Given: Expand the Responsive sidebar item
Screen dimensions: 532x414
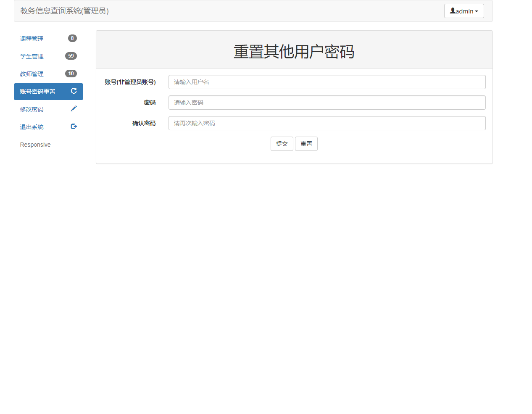Looking at the screenshot, I should pos(35,144).
